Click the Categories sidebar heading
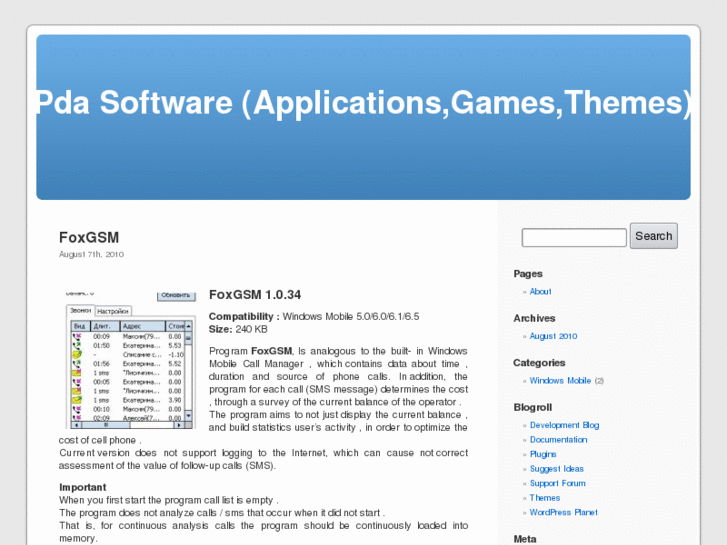Screen dimensions: 727x545 [x=539, y=363]
